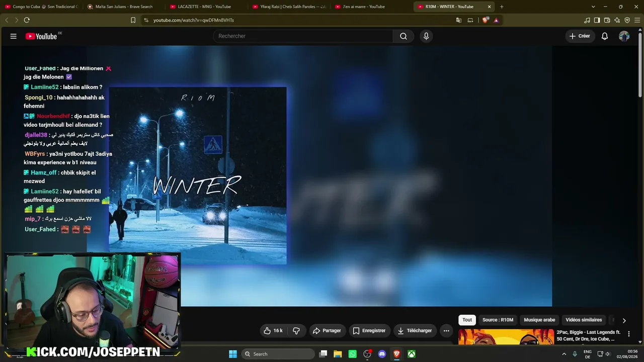
Task: Open more actions three-dot menu
Action: click(x=446, y=331)
